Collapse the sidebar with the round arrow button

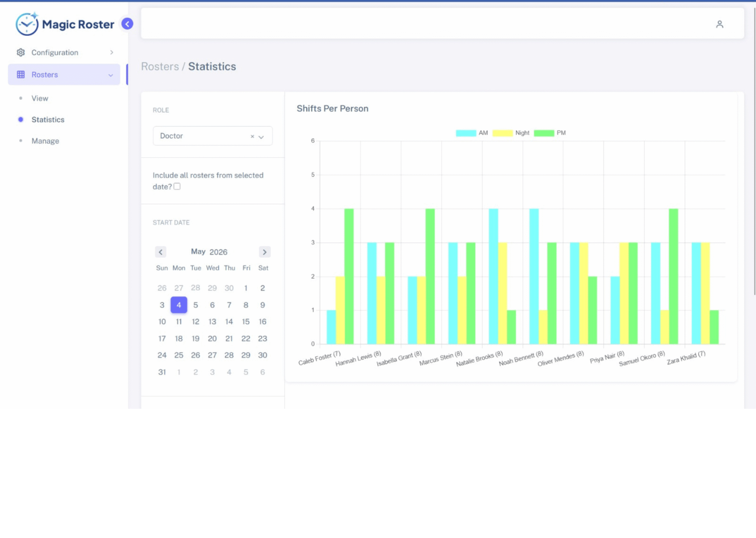click(127, 24)
